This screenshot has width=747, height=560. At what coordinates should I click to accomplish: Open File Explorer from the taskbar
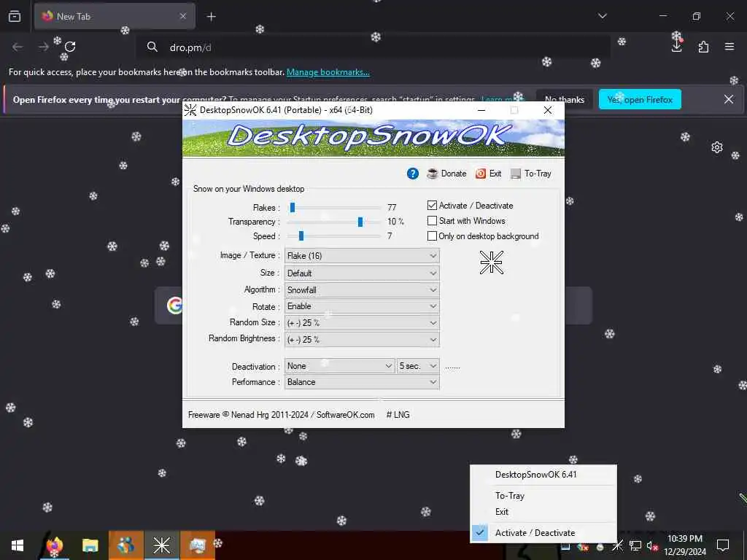tap(90, 545)
